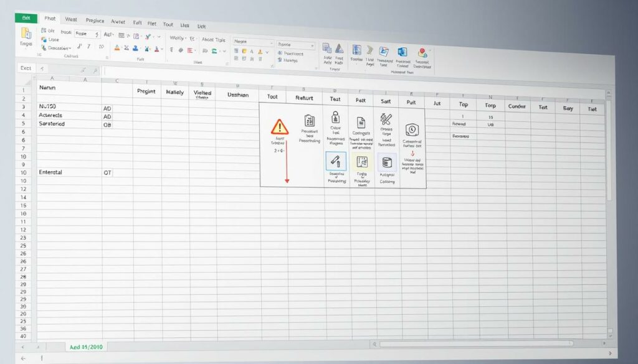Click the copy pages large icon in ribbon

click(x=327, y=49)
